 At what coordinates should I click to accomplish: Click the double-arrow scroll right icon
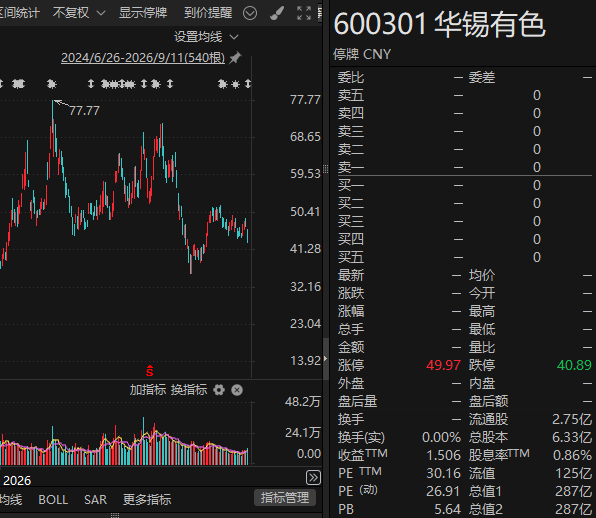313,477
